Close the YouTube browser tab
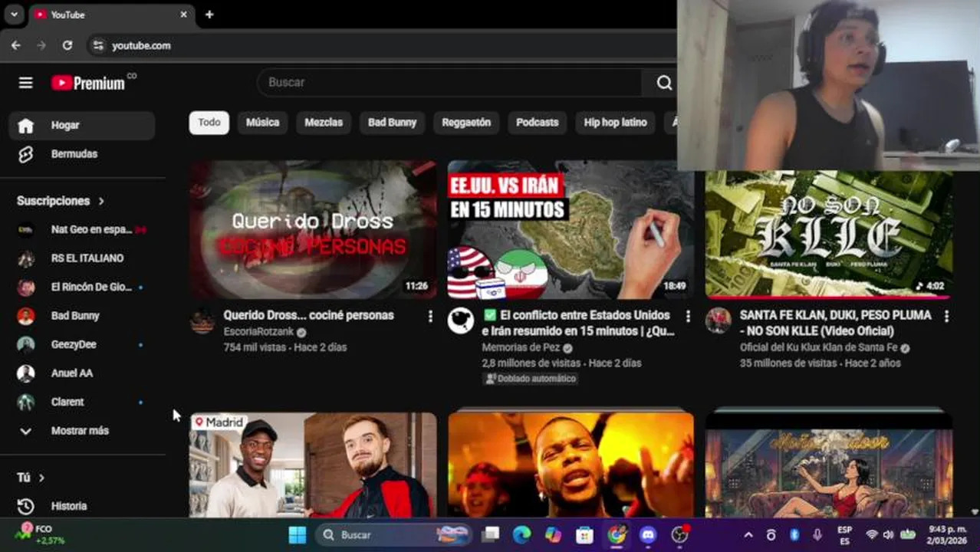Screen dimensions: 980x552 tap(184, 15)
